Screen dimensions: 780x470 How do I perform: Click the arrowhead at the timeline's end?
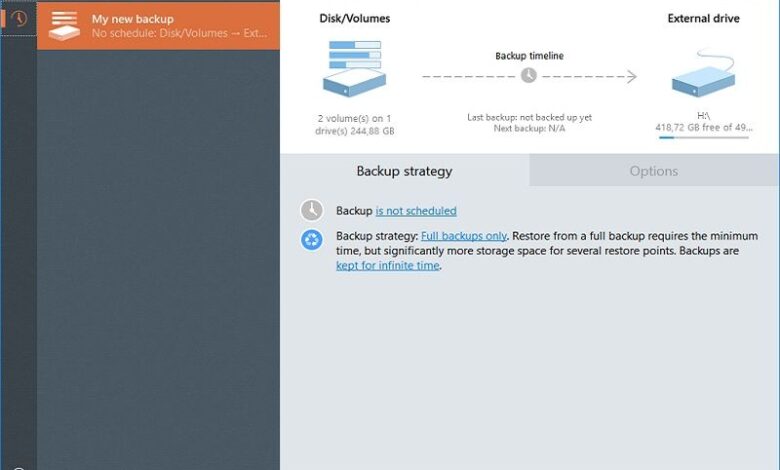pos(632,76)
